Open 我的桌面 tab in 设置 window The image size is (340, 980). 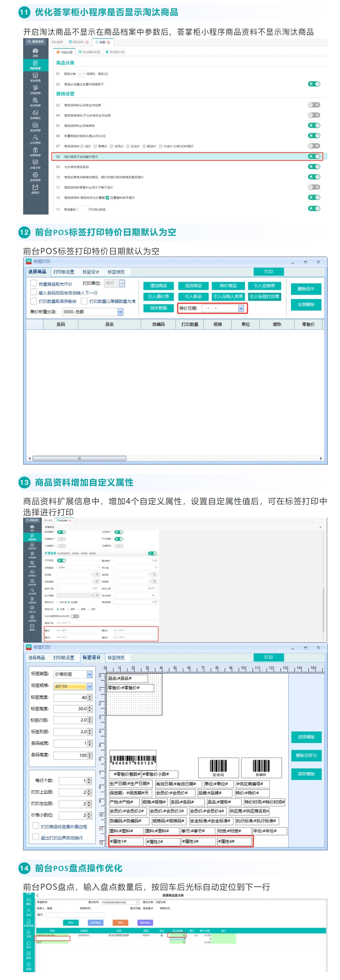pyautogui.click(x=57, y=42)
